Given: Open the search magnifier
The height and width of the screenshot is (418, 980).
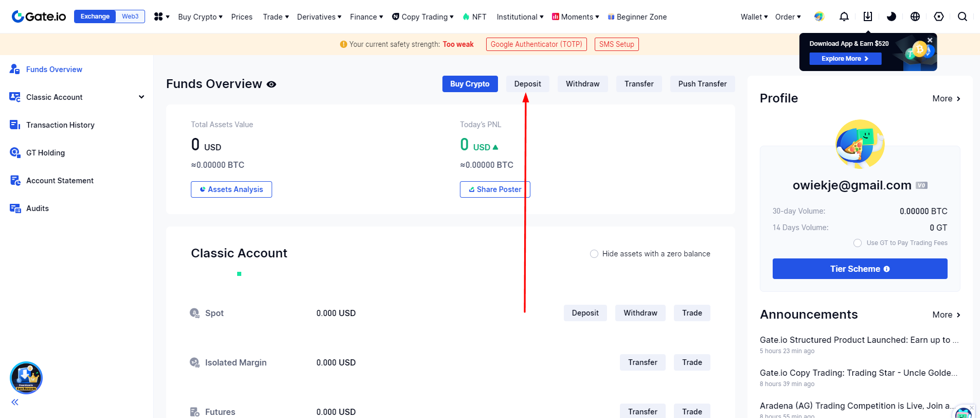Looking at the screenshot, I should pos(963,17).
